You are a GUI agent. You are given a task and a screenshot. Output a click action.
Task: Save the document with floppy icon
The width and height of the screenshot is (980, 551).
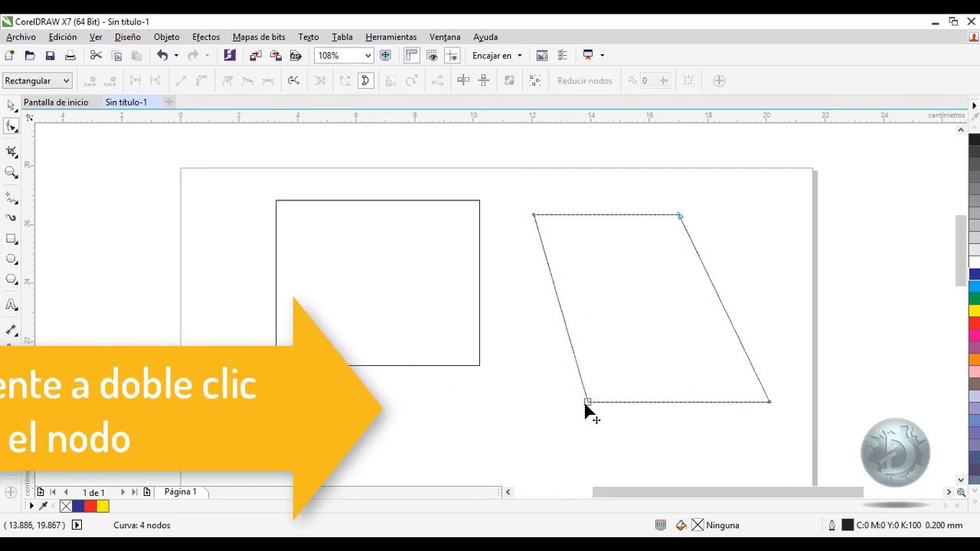[x=50, y=55]
